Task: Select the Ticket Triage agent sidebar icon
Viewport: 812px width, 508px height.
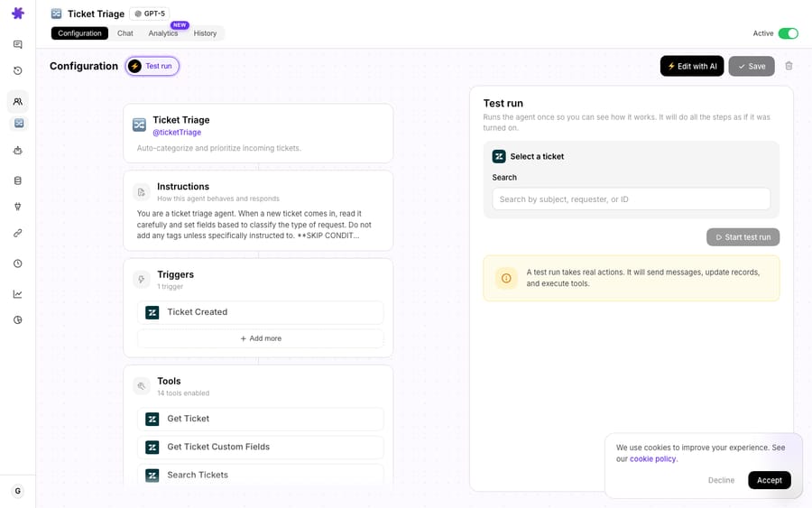Action: click(19, 124)
